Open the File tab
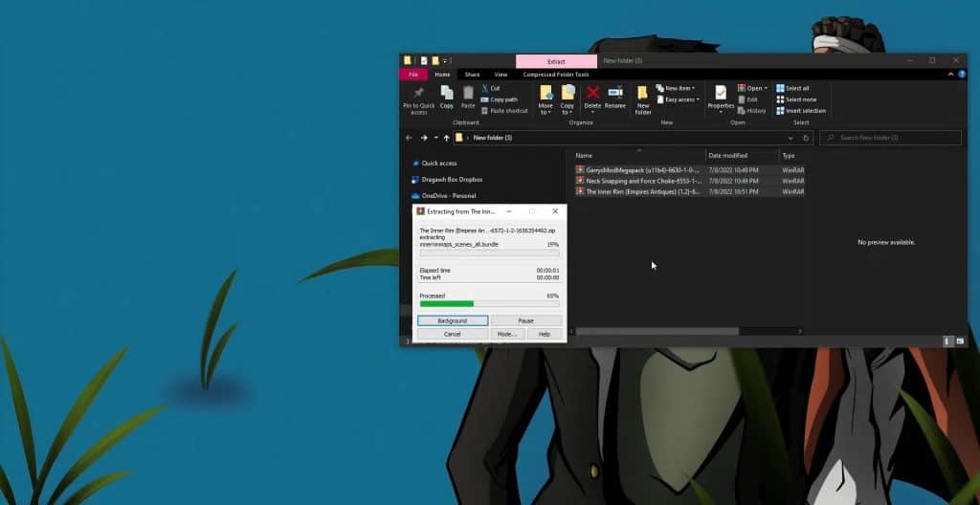Screen dimensions: 980x505 [413, 75]
